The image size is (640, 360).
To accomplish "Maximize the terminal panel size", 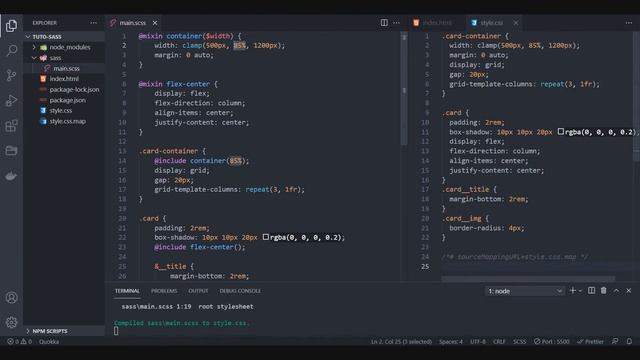I will click(616, 291).
